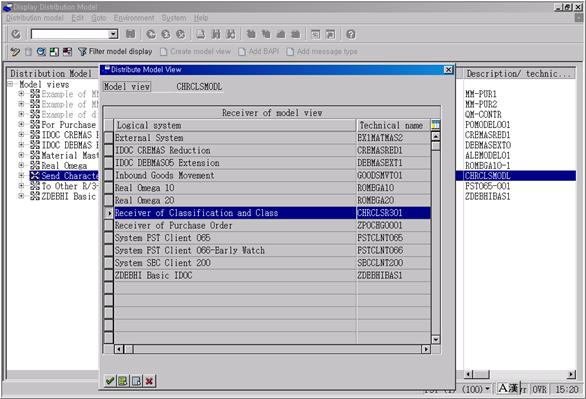
Task: Click the green Enter checkmark in the main toolbar
Action: coord(16,34)
